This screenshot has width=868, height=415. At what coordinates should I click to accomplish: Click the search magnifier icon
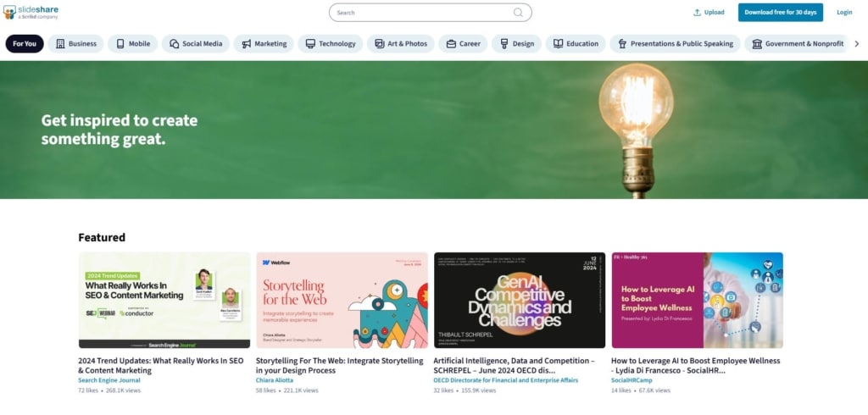(x=518, y=12)
